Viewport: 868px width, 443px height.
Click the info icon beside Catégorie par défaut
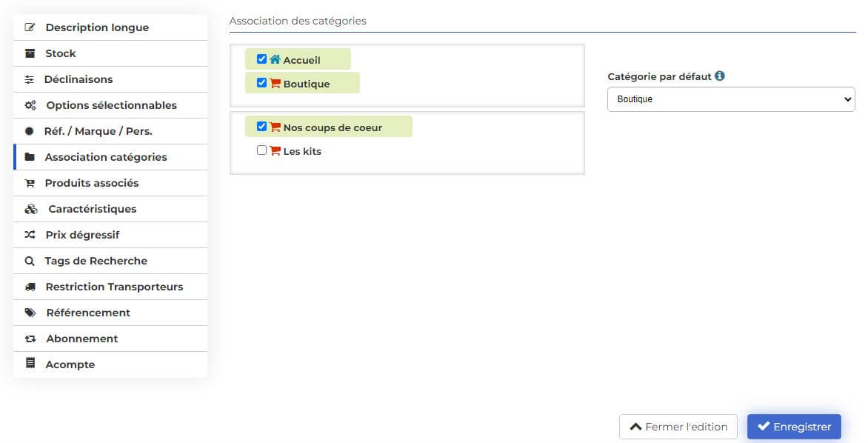click(x=720, y=76)
